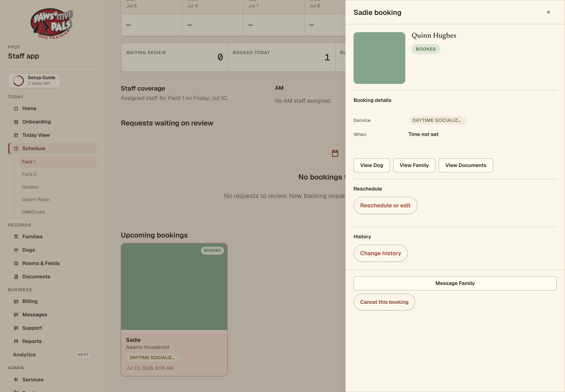Screen dimensions: 565x392
Task: Click the DAYTIME SOCIALIZ… service chip in panel
Action: [438, 120]
